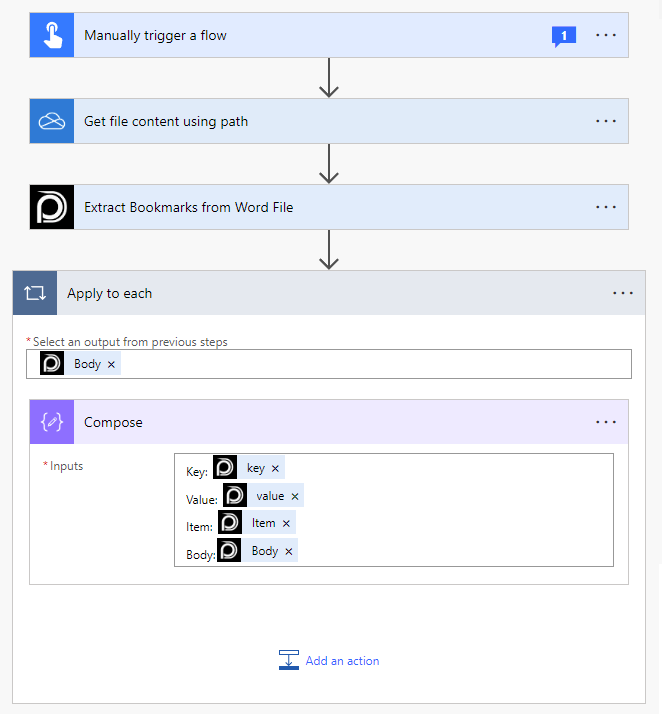Open the Get file content ellipsis menu
The height and width of the screenshot is (714, 662).
(606, 121)
